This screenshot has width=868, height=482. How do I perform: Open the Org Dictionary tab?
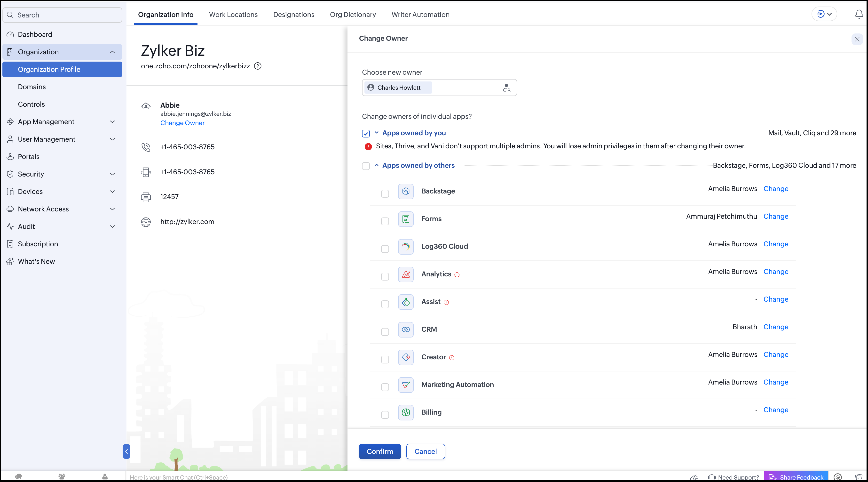pos(353,15)
